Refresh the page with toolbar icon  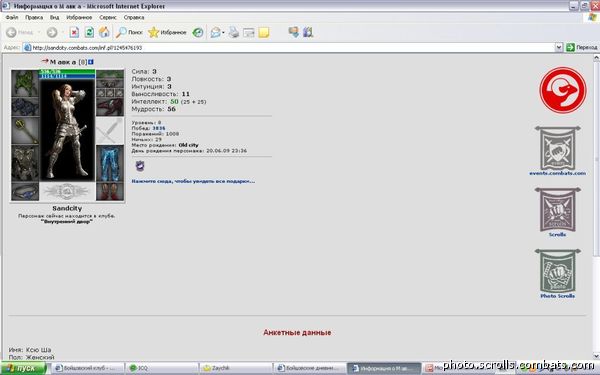point(89,33)
